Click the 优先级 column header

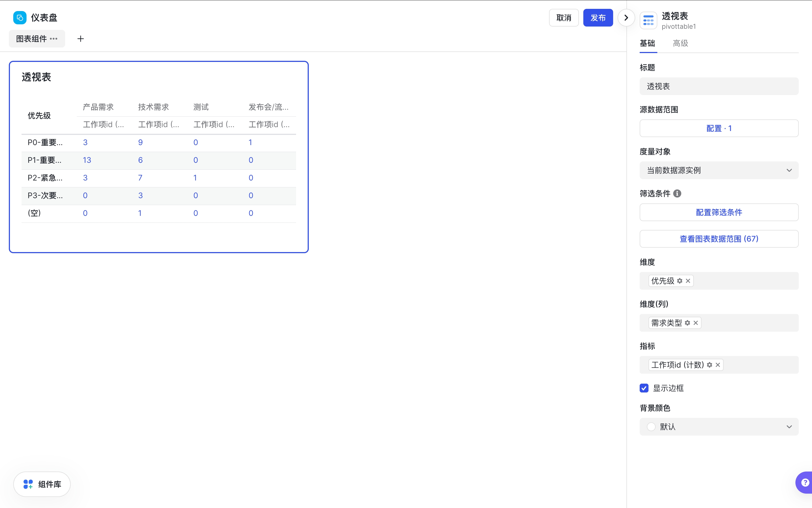39,116
